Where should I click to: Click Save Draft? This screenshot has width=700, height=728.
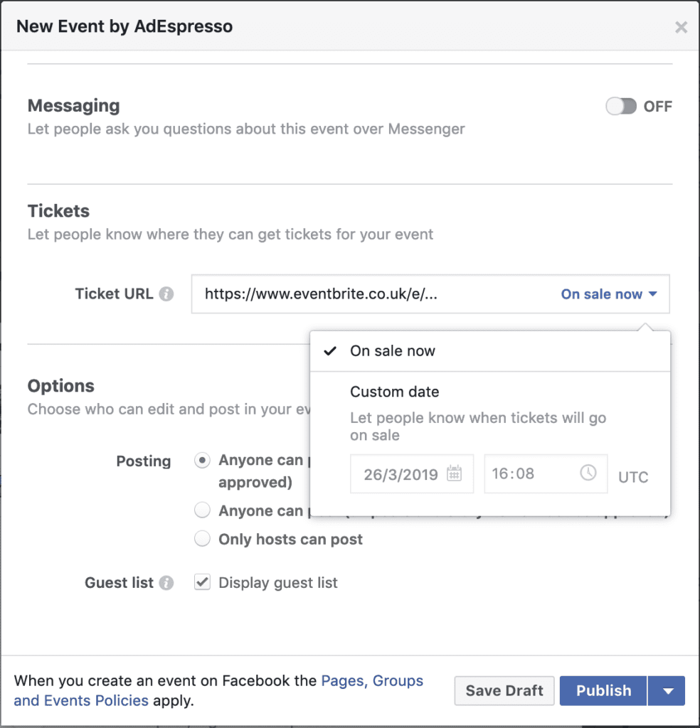pos(504,690)
